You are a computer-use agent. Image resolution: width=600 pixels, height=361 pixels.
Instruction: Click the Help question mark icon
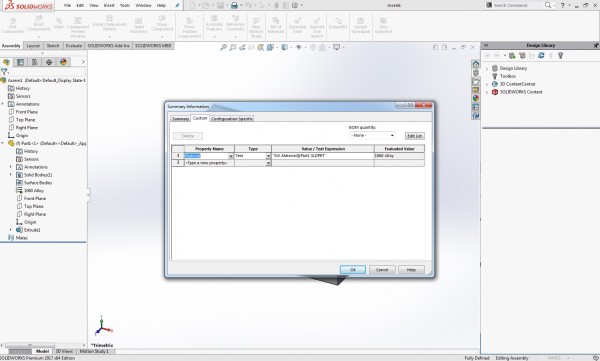[562, 5]
